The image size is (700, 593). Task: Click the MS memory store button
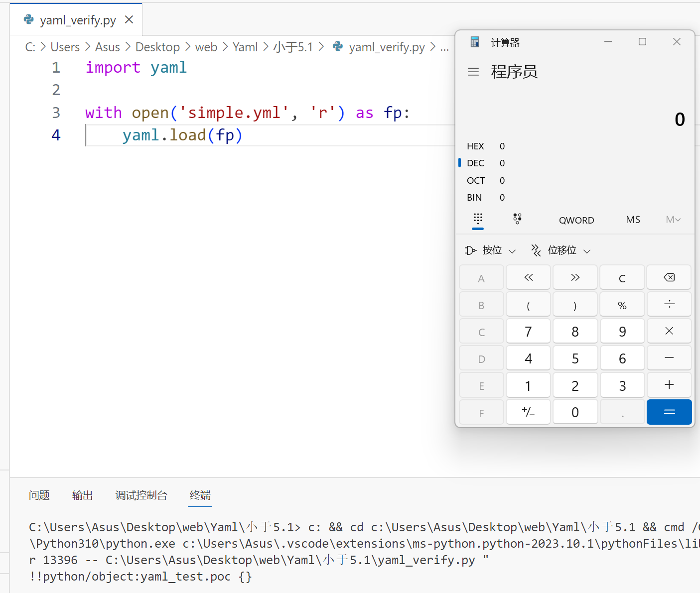click(x=633, y=220)
